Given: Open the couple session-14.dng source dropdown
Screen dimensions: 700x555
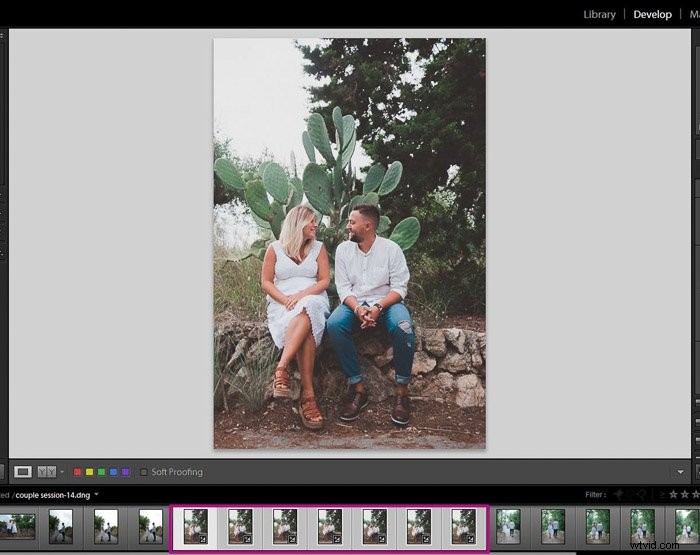Looking at the screenshot, I should [96, 494].
